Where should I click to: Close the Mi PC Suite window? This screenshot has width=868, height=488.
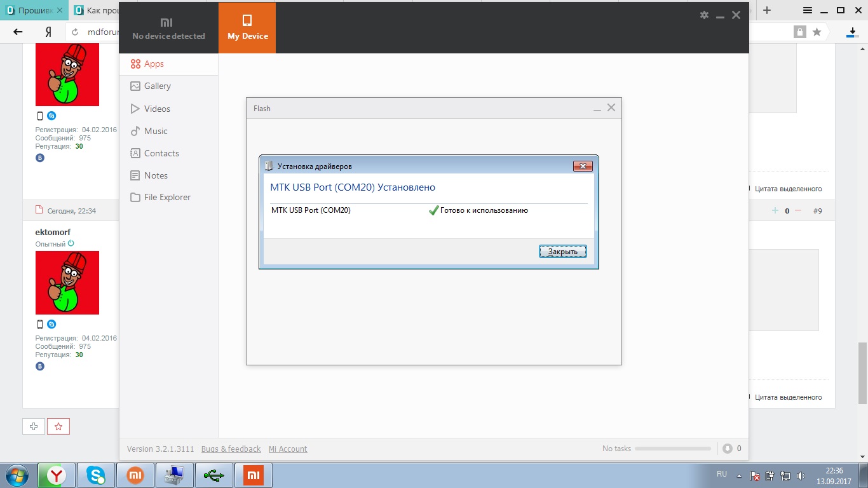coord(736,15)
